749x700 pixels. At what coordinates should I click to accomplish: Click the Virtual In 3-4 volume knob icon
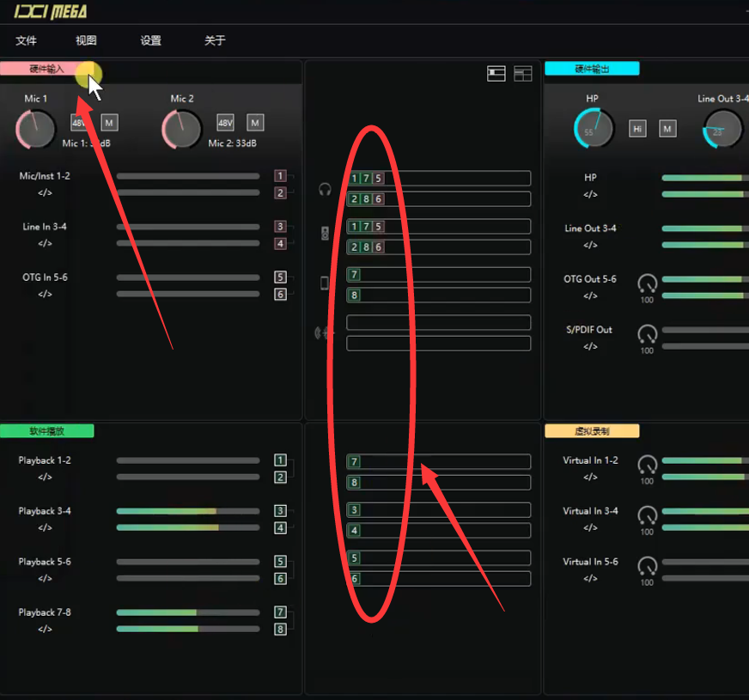point(647,515)
